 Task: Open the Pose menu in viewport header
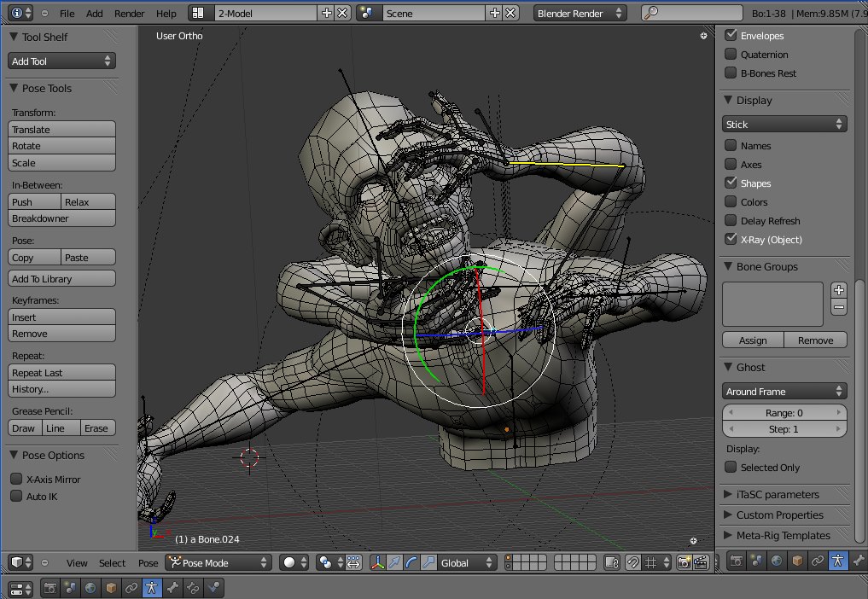point(148,563)
